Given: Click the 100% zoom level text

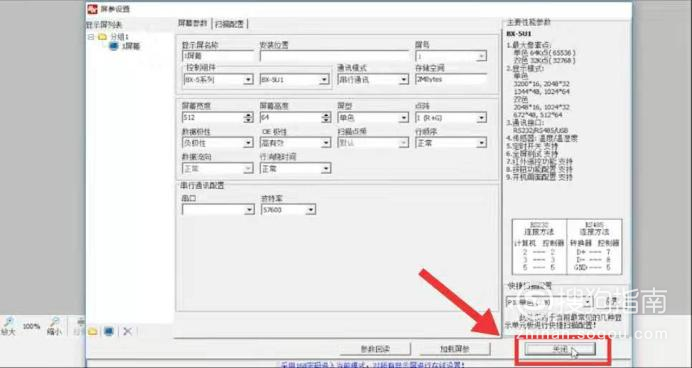Looking at the screenshot, I should 31,327.
